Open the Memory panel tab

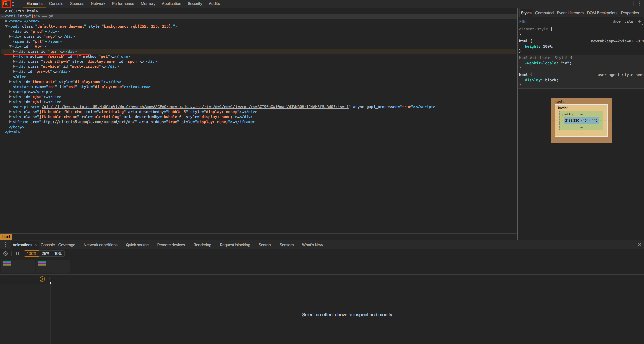point(148,4)
